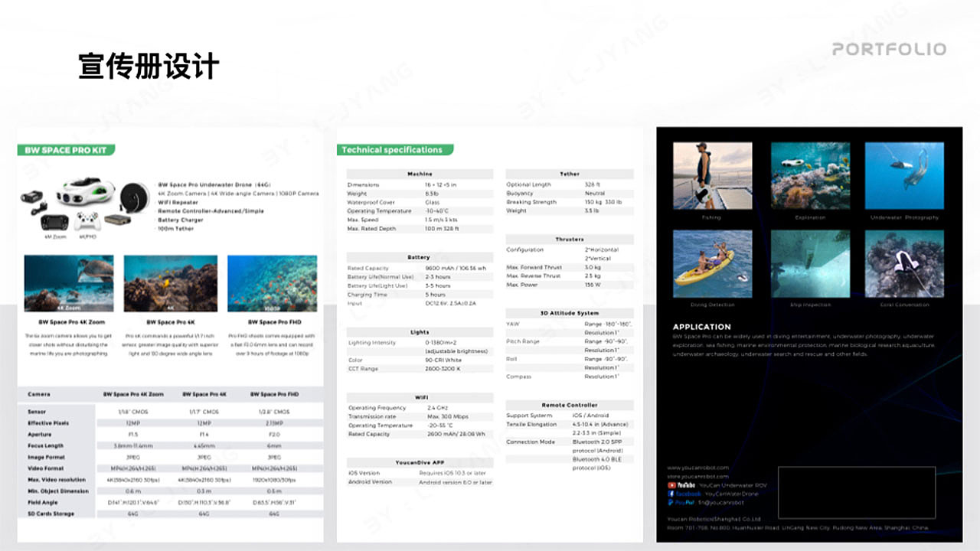This screenshot has height=551, width=980.
Task: Click the Camera table header cell
Action: [39, 394]
